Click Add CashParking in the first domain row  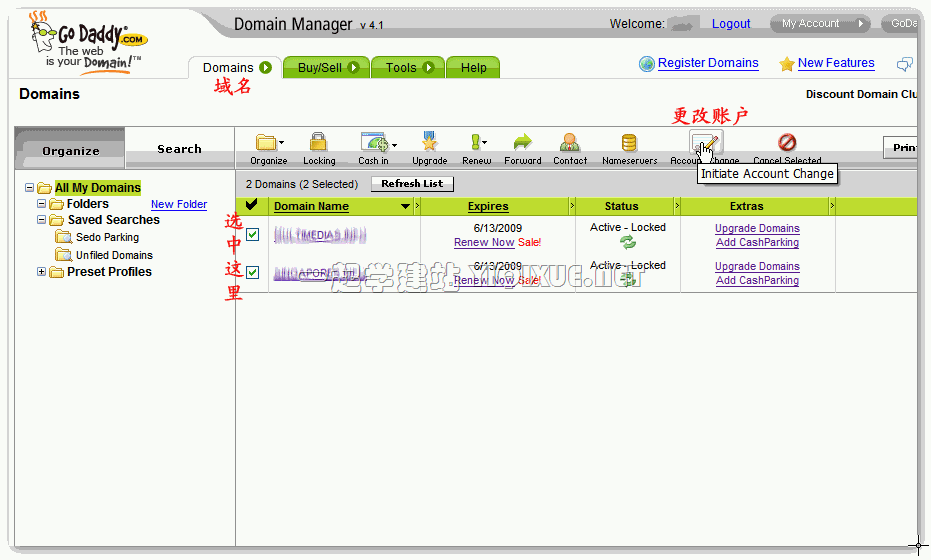coord(757,242)
